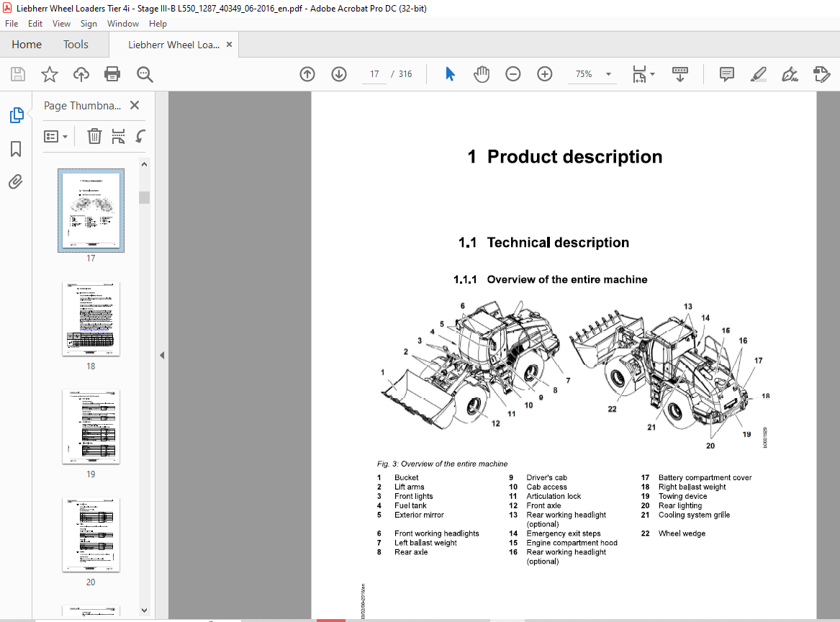Rotate page using rotate icon
This screenshot has height=622, width=840.
tap(140, 136)
